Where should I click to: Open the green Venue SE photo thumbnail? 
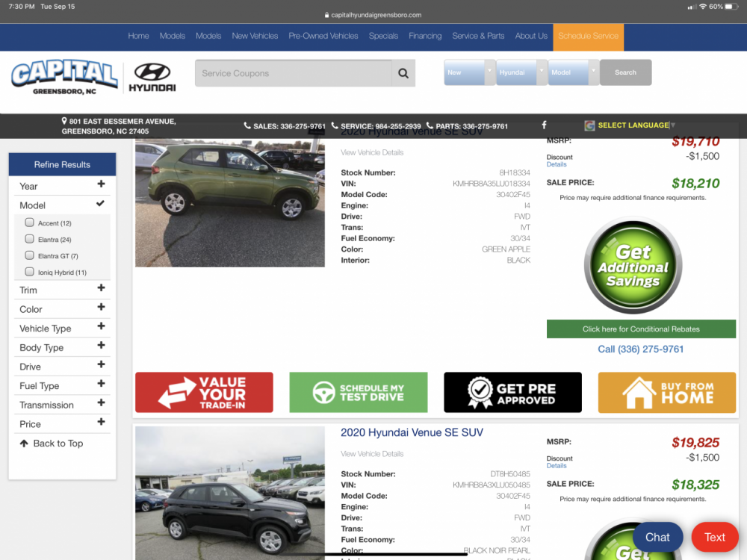pyautogui.click(x=230, y=203)
